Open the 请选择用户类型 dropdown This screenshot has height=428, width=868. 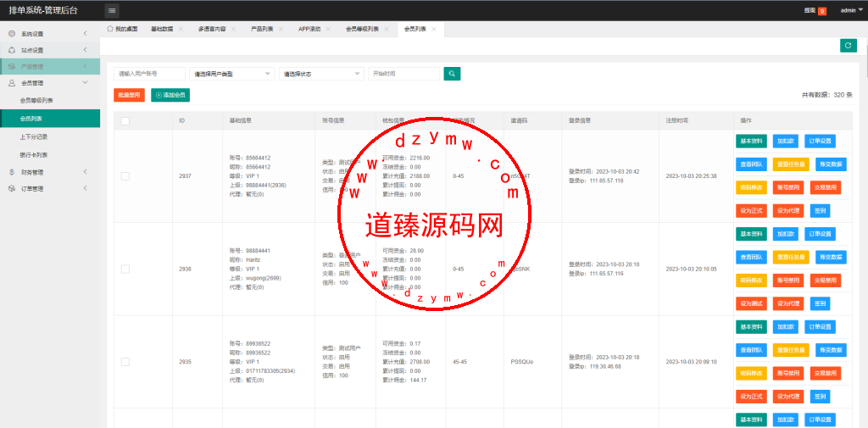[232, 74]
